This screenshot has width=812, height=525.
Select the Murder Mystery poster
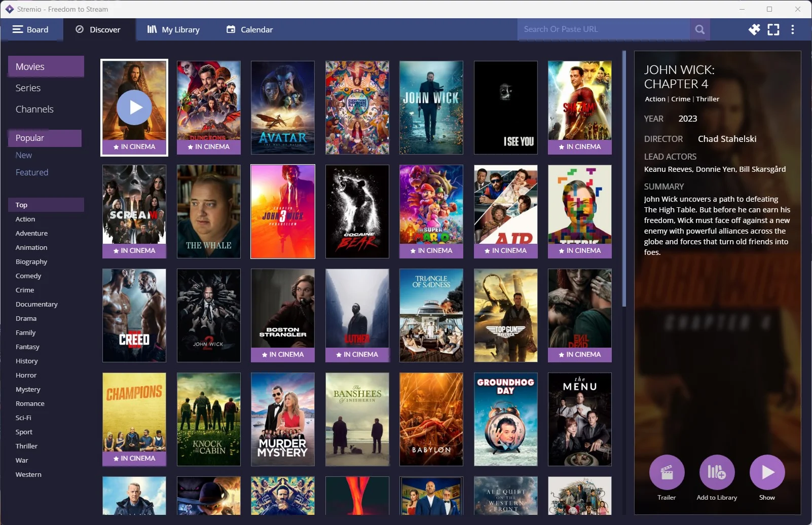coord(283,419)
